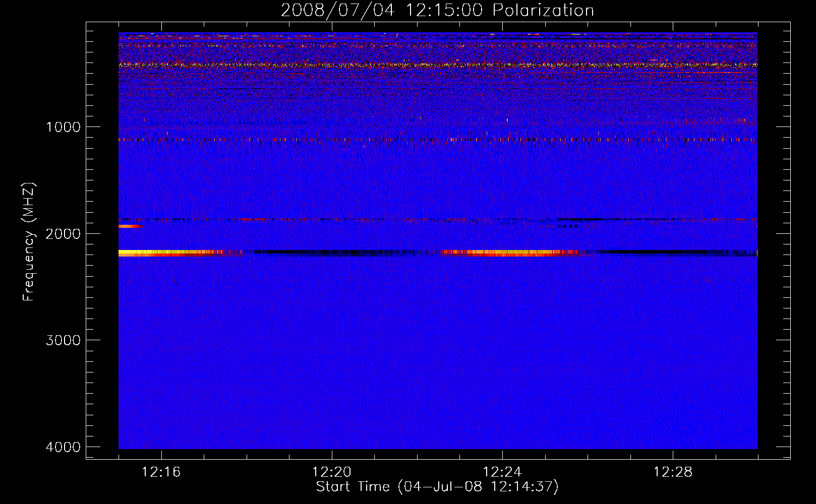Click the 2000 frequency tick label
816x504 pixels.
click(x=63, y=233)
